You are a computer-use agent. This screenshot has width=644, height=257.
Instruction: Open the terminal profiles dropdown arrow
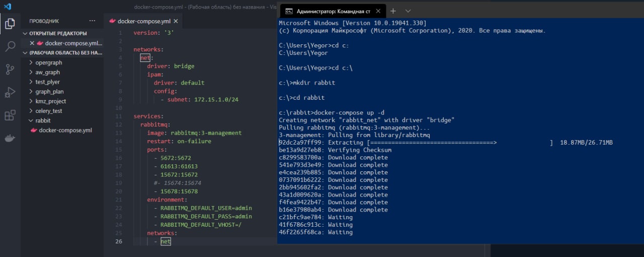coord(408,11)
